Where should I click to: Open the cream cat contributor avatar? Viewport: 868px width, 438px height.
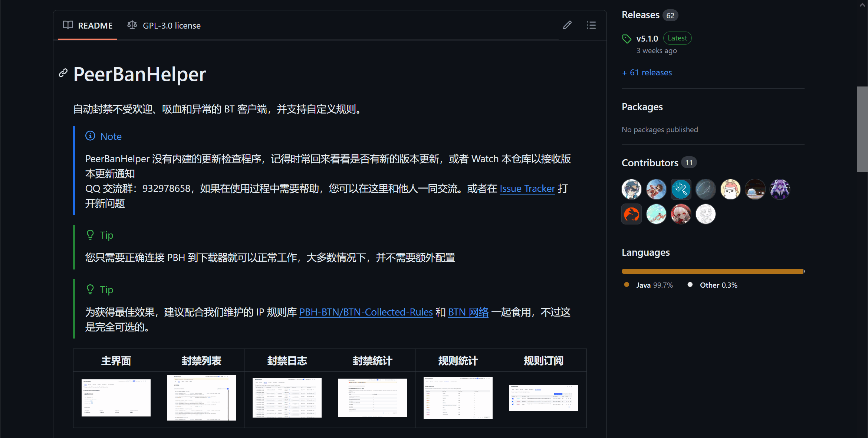click(730, 189)
